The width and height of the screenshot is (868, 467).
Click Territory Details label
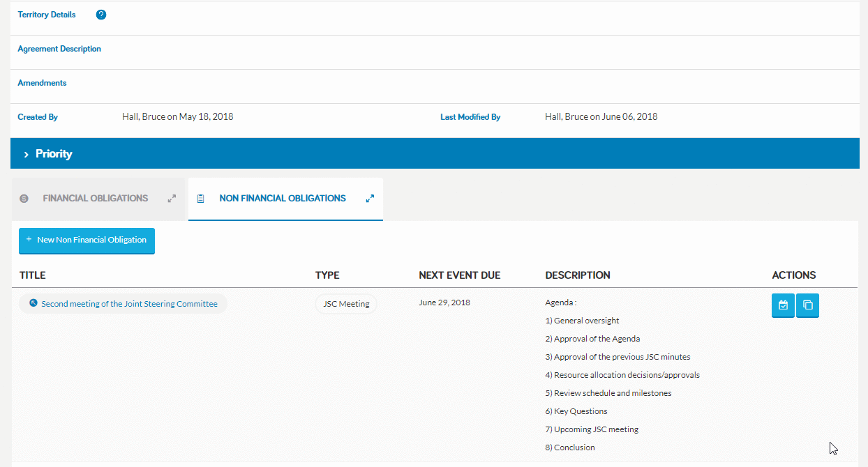point(47,15)
